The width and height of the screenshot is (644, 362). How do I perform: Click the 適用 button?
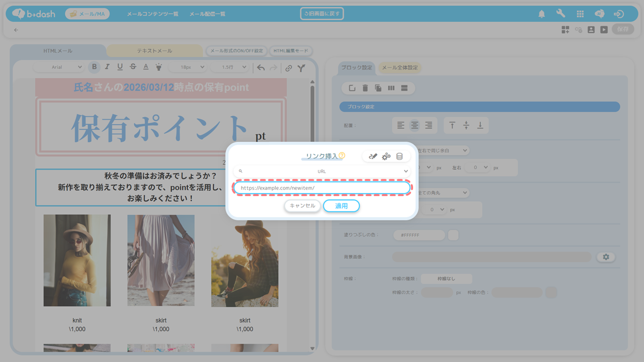pos(341,206)
